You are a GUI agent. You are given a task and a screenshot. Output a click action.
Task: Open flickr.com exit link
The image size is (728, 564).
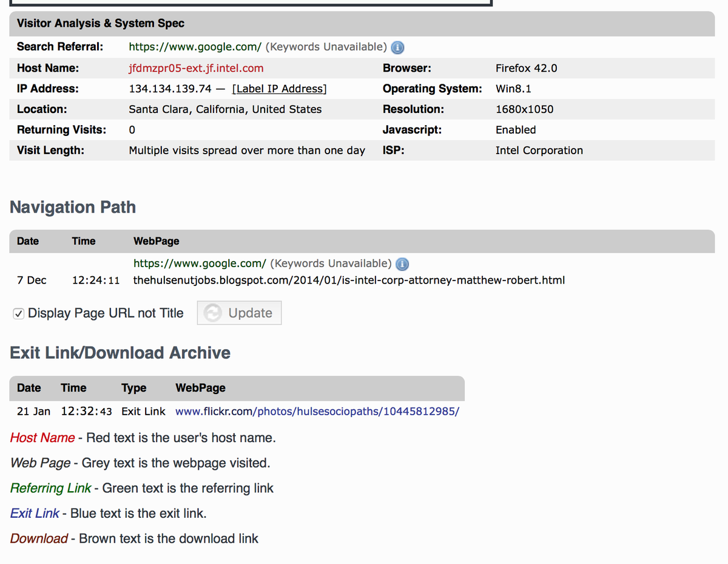[x=317, y=411]
